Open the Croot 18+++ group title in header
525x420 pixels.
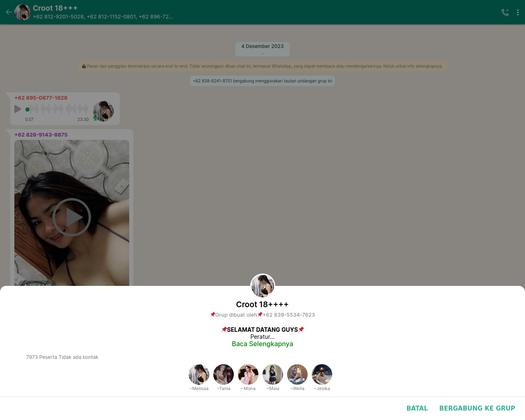(55, 8)
